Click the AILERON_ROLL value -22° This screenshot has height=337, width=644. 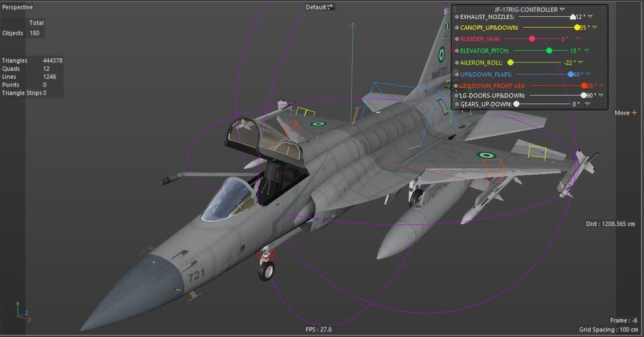570,62
